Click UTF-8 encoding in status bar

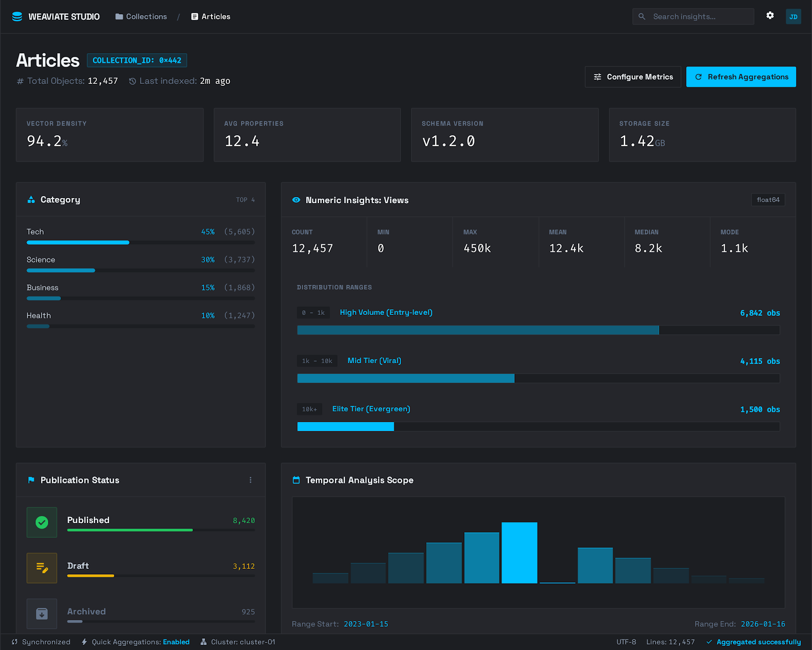pyautogui.click(x=626, y=642)
